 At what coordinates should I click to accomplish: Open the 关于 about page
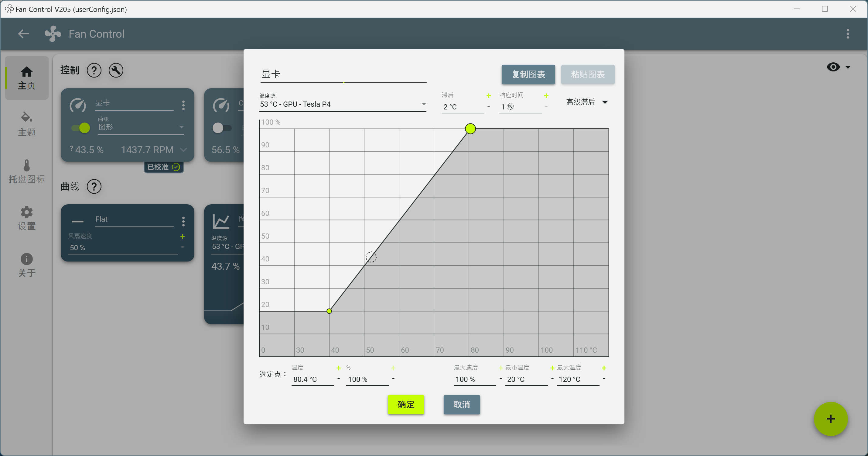(x=27, y=265)
